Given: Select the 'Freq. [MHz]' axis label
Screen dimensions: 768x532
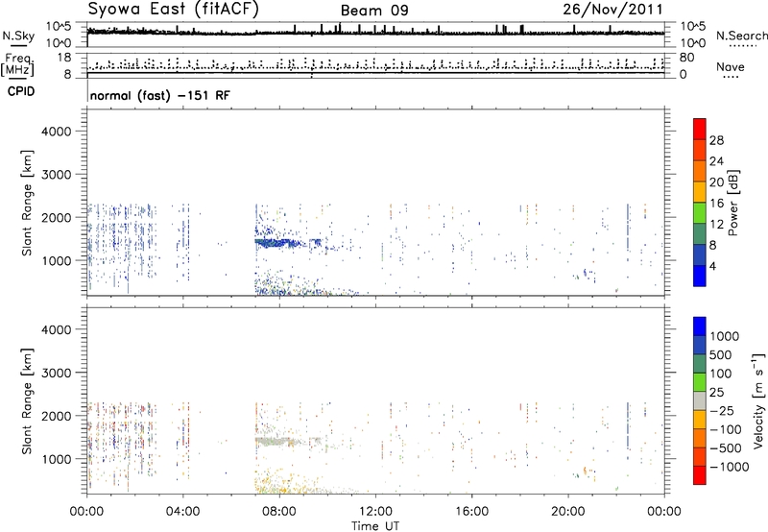Looking at the screenshot, I should [x=17, y=64].
